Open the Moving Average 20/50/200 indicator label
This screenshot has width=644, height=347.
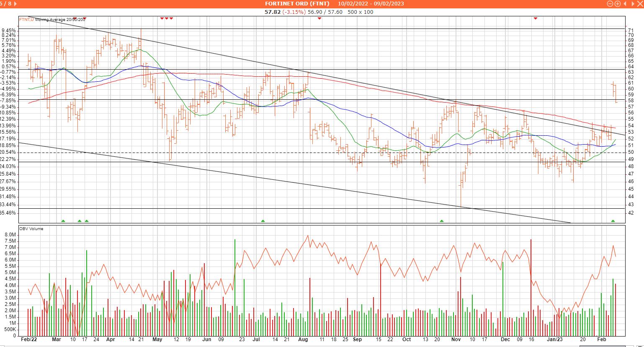coord(60,19)
